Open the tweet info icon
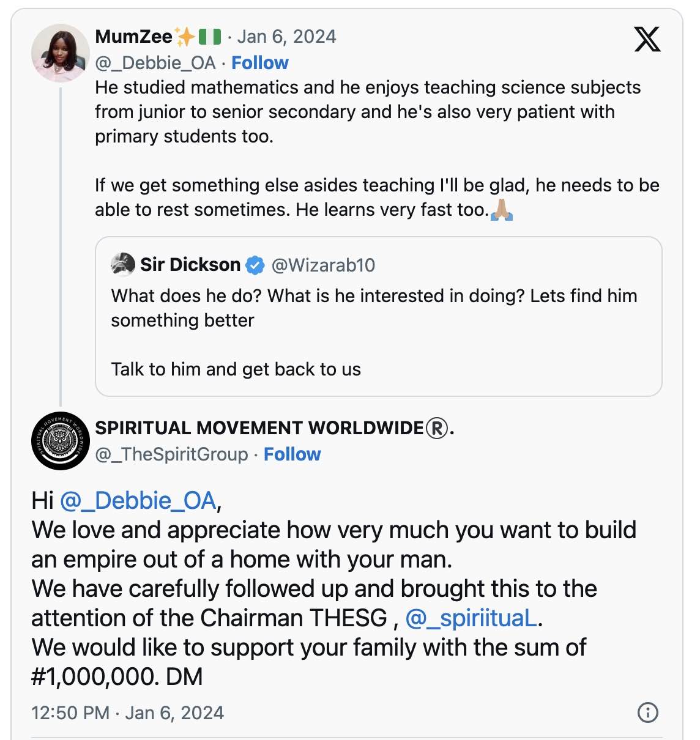700x740 pixels. (x=647, y=712)
